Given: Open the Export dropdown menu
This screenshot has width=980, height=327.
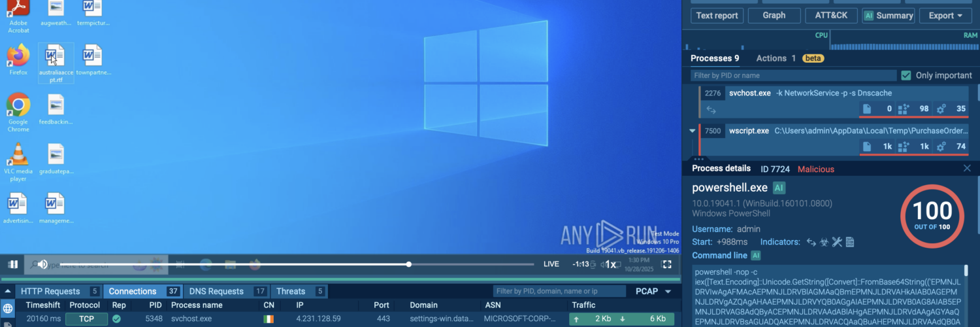Looking at the screenshot, I should click(x=945, y=16).
